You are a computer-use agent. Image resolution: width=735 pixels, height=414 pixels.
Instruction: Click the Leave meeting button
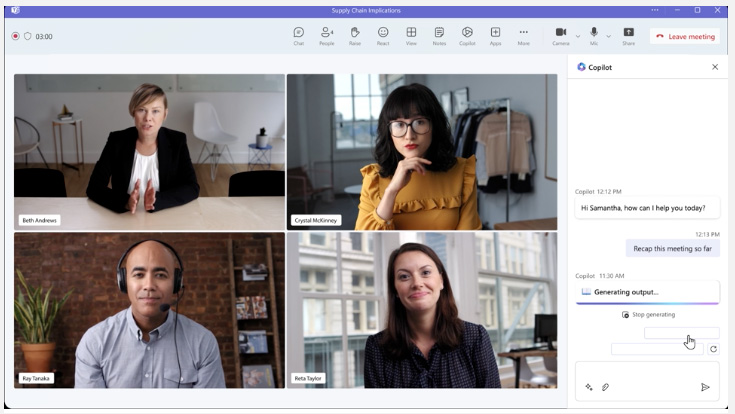(685, 36)
